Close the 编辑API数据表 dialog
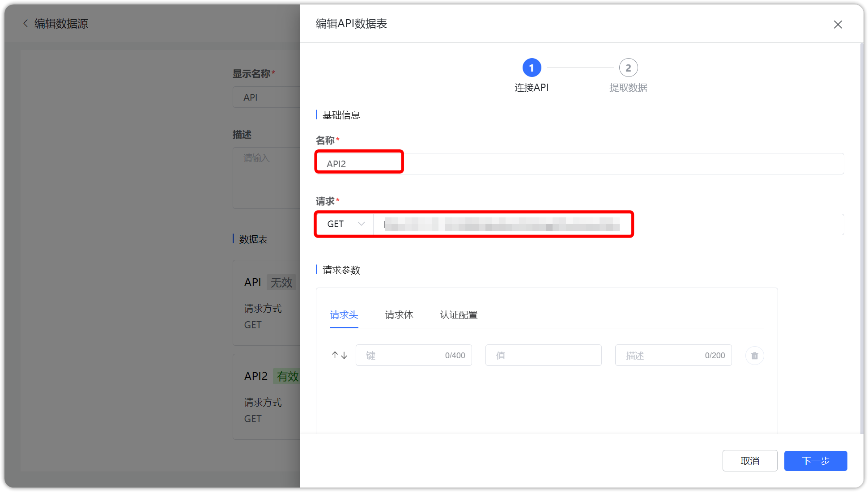The width and height of the screenshot is (868, 492). (838, 25)
